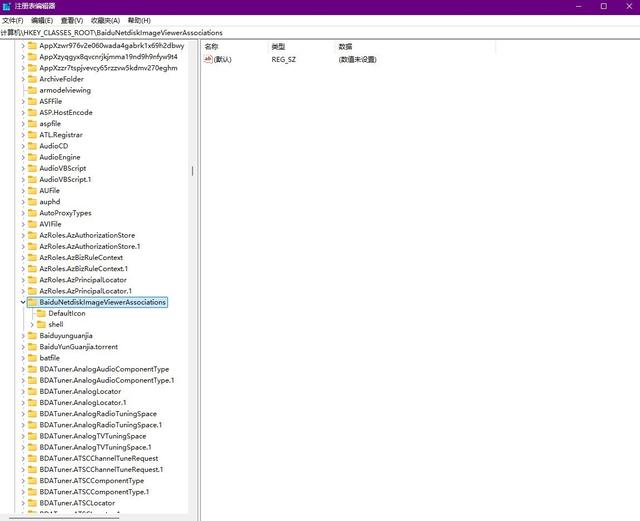Expand the shell subkey
The width and height of the screenshot is (640, 521).
pos(32,325)
